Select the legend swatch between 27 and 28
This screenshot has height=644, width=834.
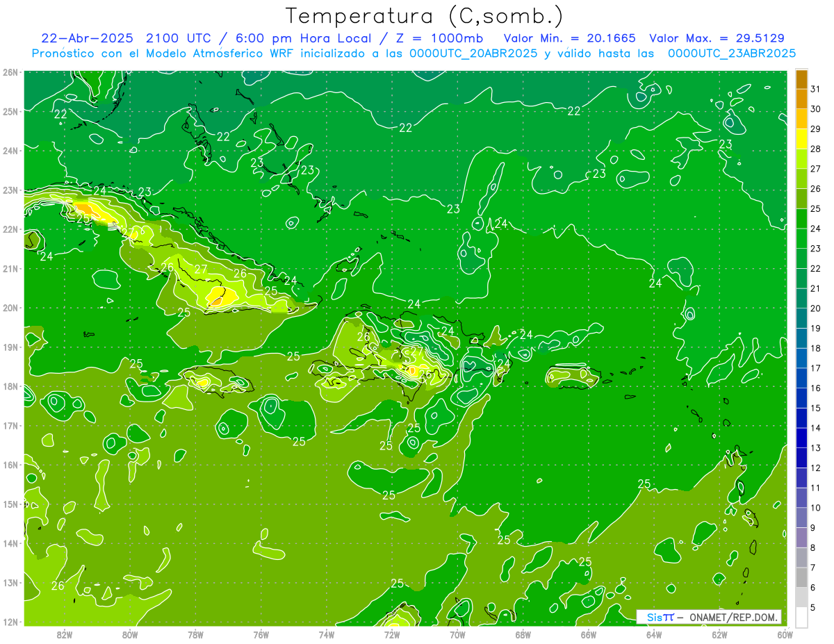(x=801, y=159)
